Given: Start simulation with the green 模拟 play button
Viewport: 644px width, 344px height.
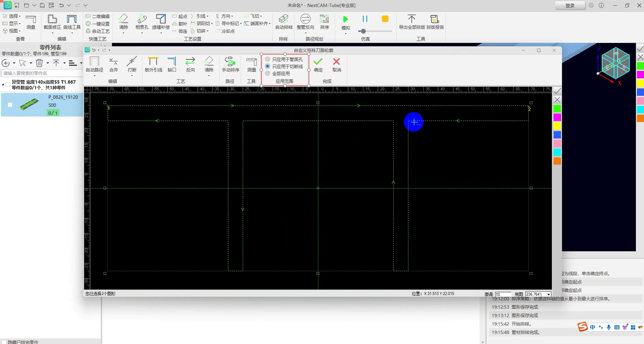Looking at the screenshot, I should (346, 19).
